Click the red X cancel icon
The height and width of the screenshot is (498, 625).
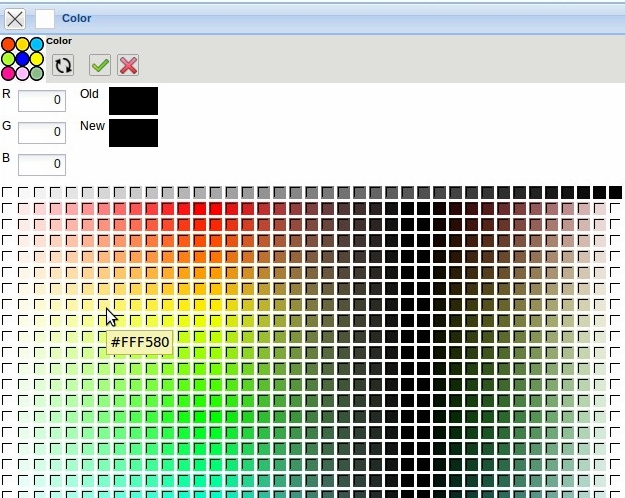tap(128, 65)
